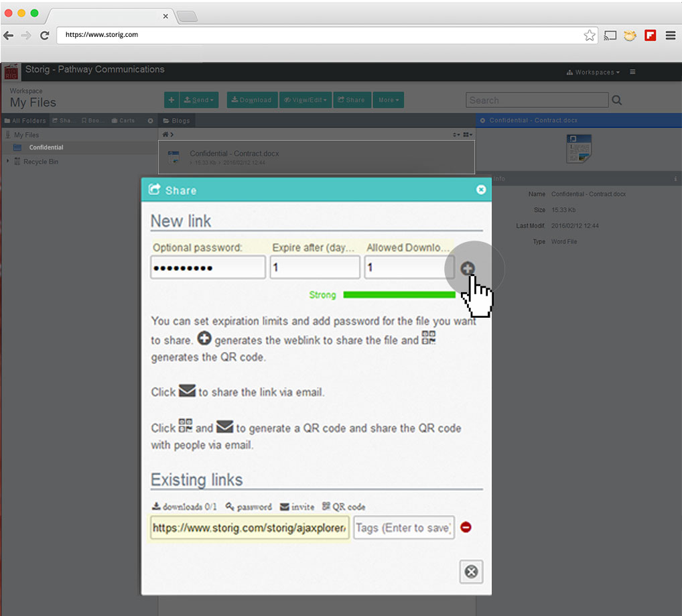The height and width of the screenshot is (616, 682).
Task: Click the Optional password field
Action: click(208, 267)
